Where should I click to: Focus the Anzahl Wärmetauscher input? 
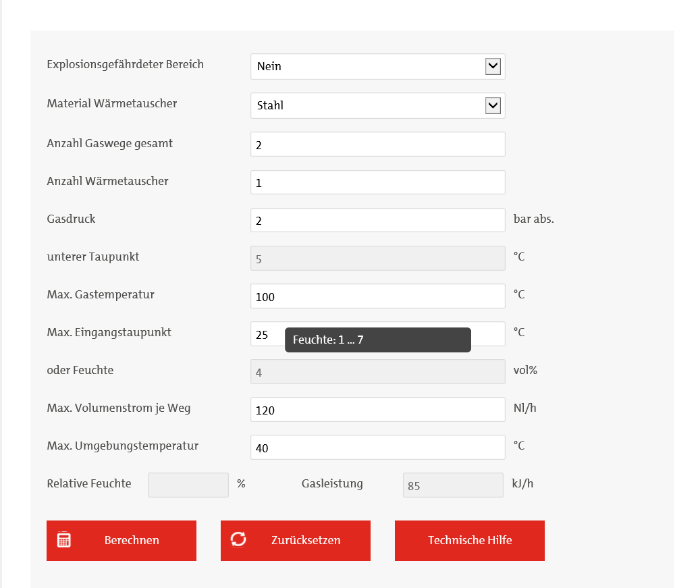[x=377, y=182]
